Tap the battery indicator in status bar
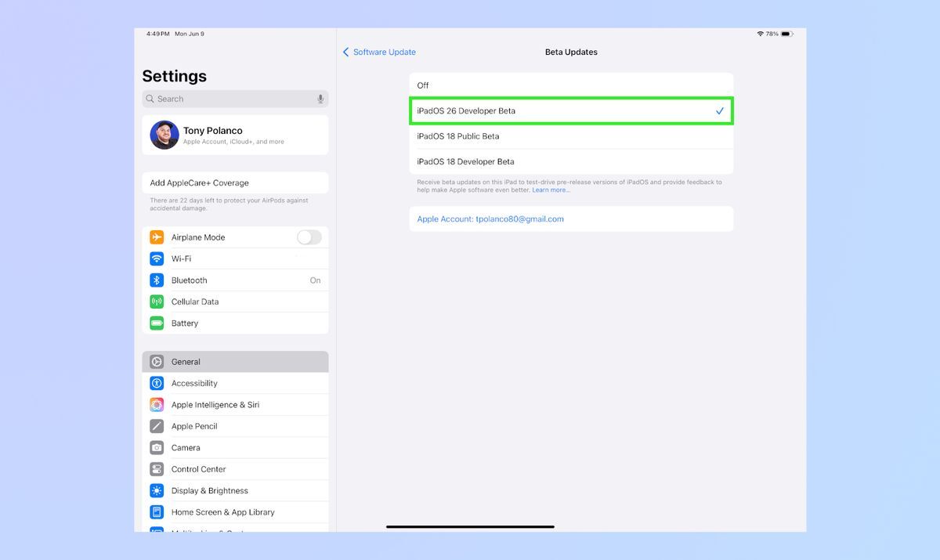 click(x=787, y=34)
